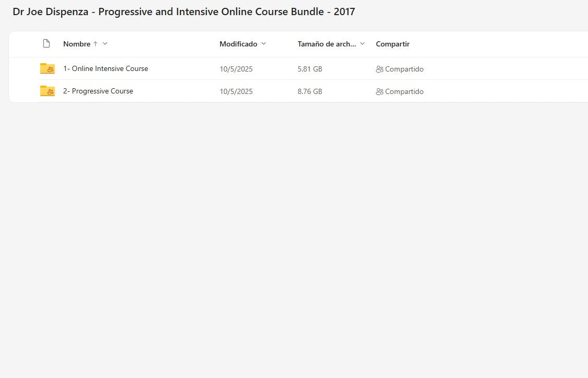The width and height of the screenshot is (588, 378).
Task: Click the Compartir column header
Action: 393,44
